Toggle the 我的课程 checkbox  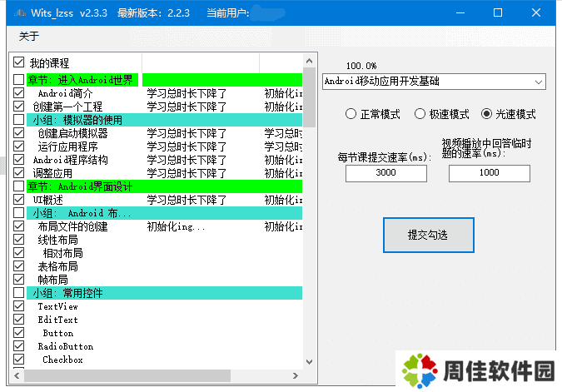(x=19, y=62)
